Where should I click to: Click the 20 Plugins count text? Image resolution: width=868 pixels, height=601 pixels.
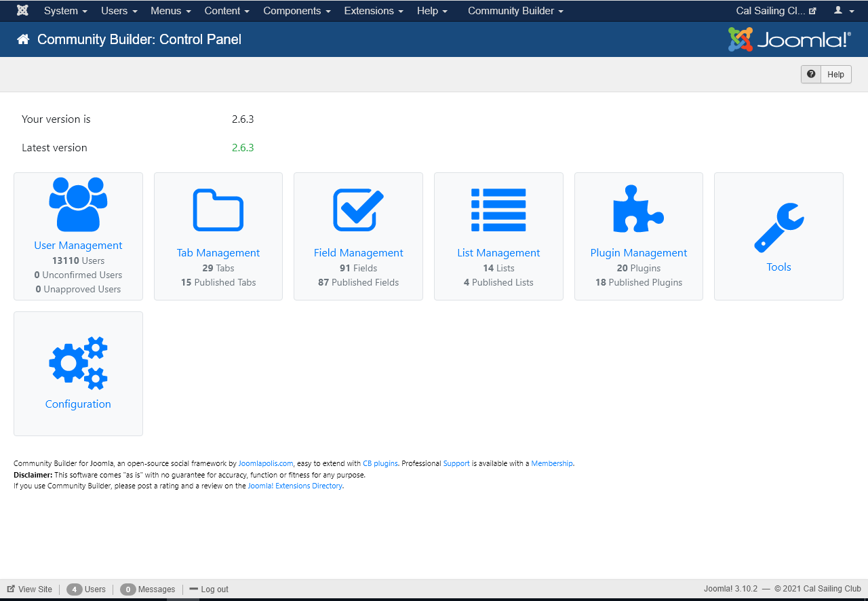point(639,269)
